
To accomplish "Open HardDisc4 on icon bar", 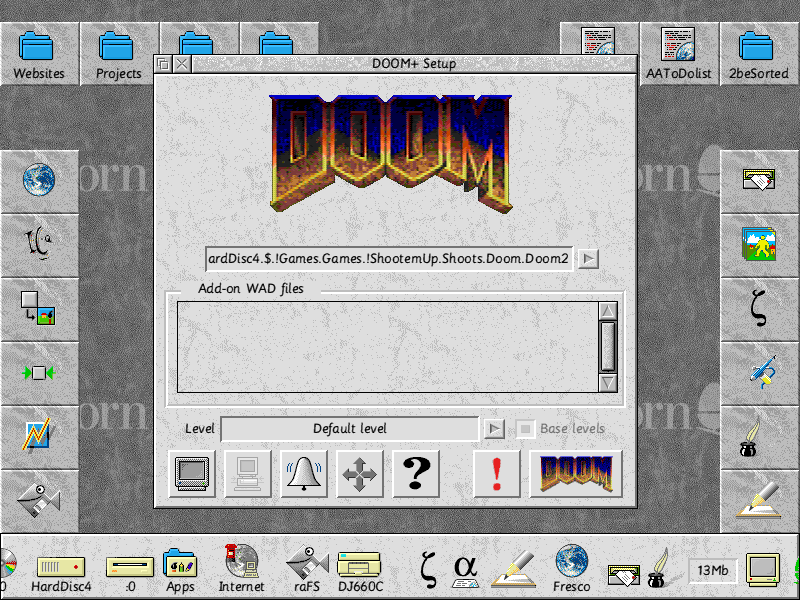I will click(x=61, y=572).
